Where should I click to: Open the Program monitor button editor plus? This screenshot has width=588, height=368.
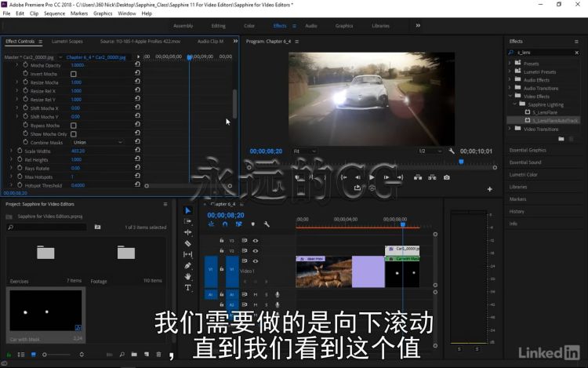(490, 189)
